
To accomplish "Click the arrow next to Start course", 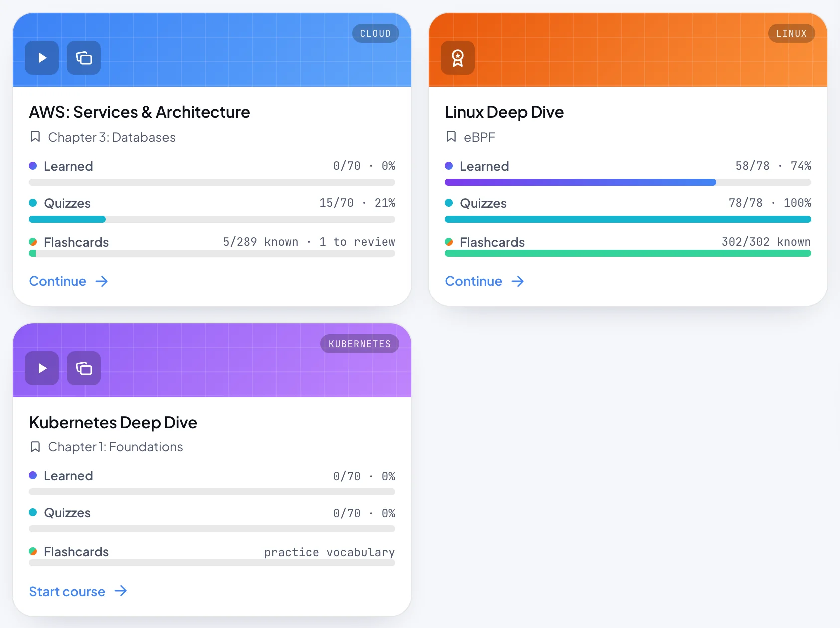I will [121, 591].
